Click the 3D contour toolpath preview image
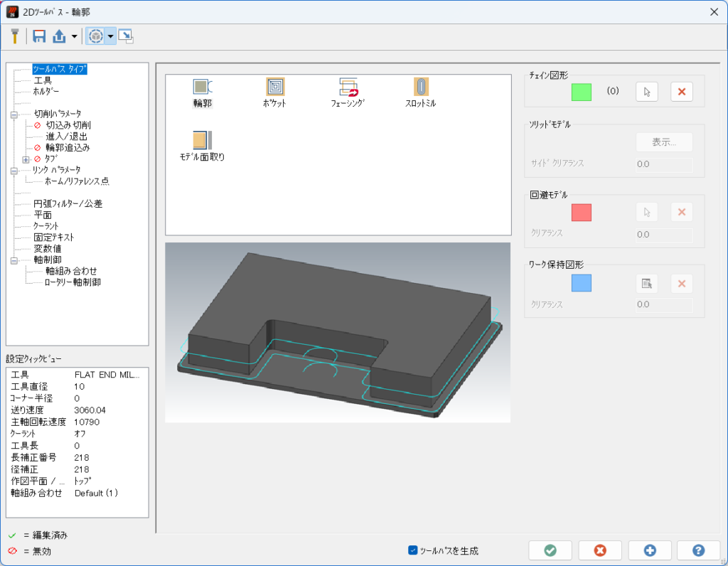The height and width of the screenshot is (566, 728). pyautogui.click(x=338, y=333)
